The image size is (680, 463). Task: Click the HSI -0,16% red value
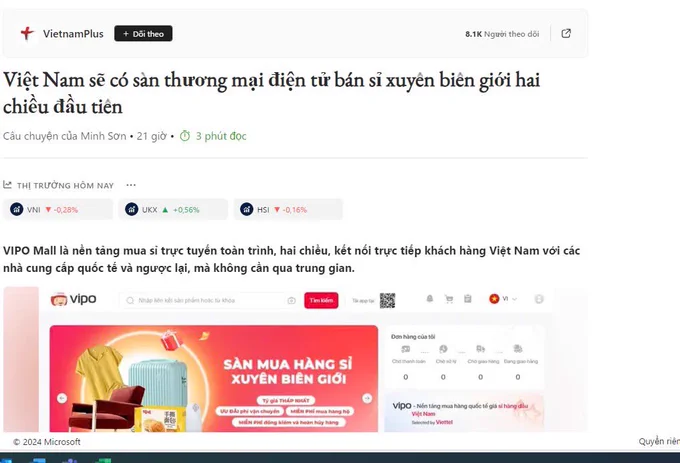294,210
